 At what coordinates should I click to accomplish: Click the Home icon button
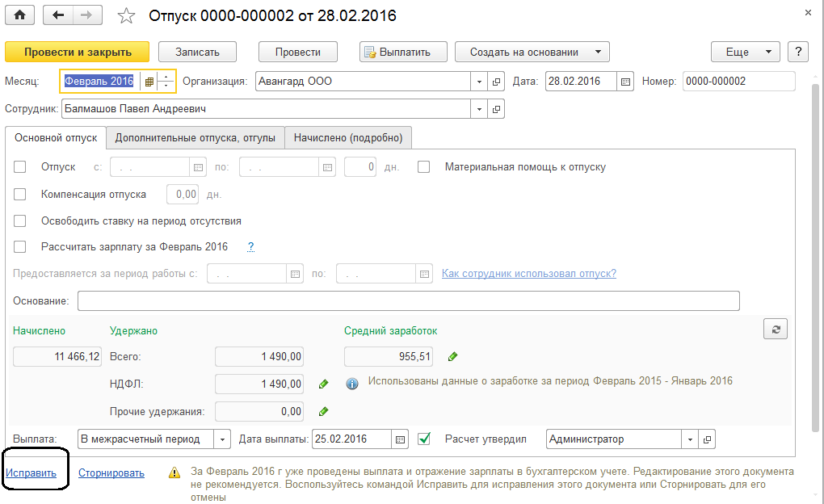coord(19,15)
